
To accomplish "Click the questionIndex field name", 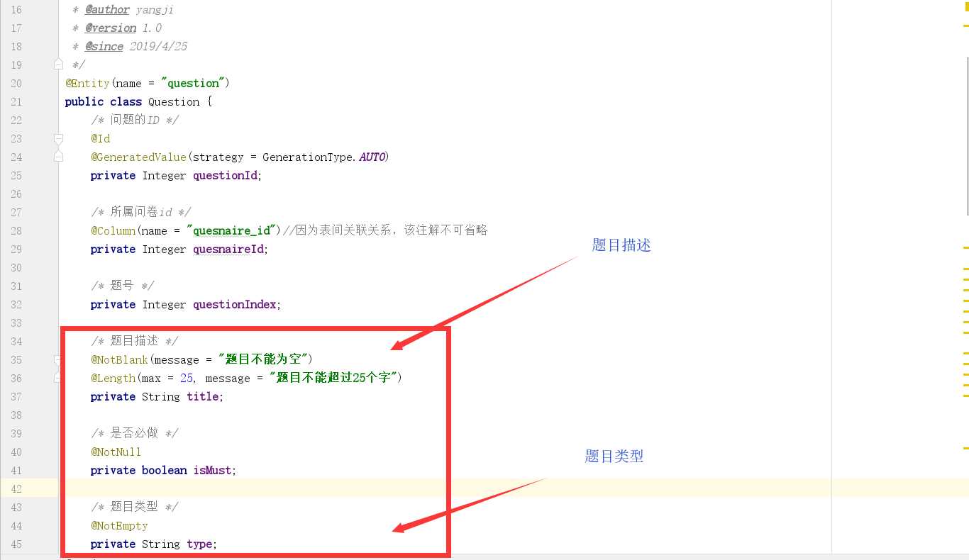I will coord(235,304).
